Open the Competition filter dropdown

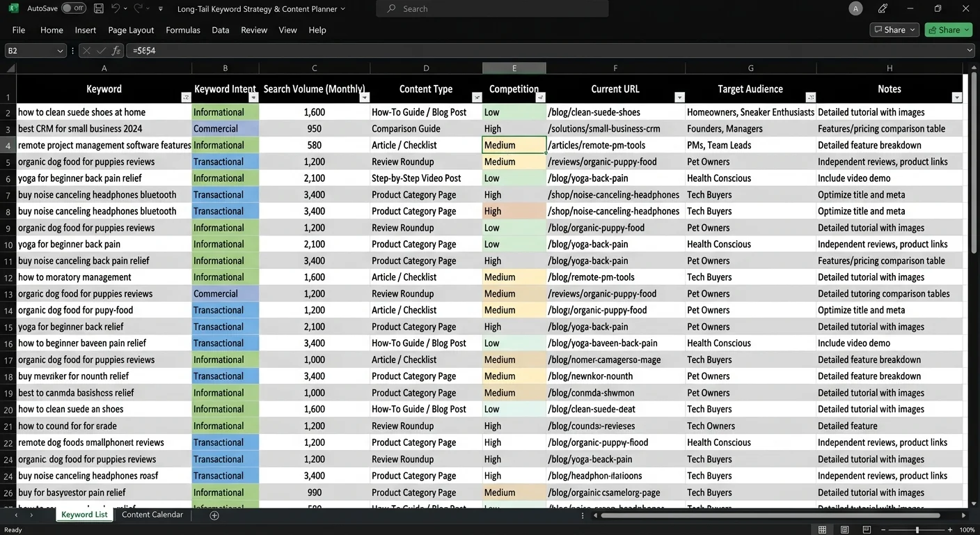(x=540, y=98)
